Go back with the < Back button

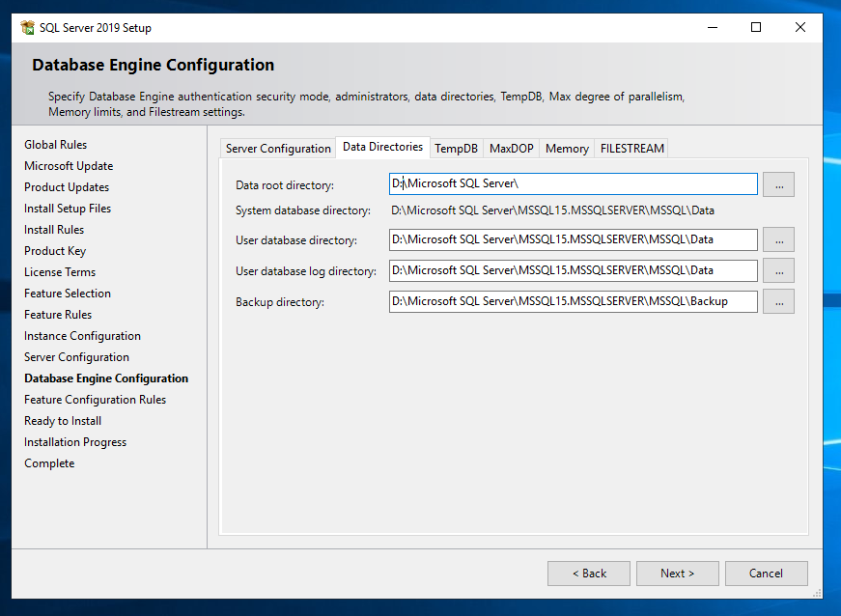pyautogui.click(x=589, y=574)
